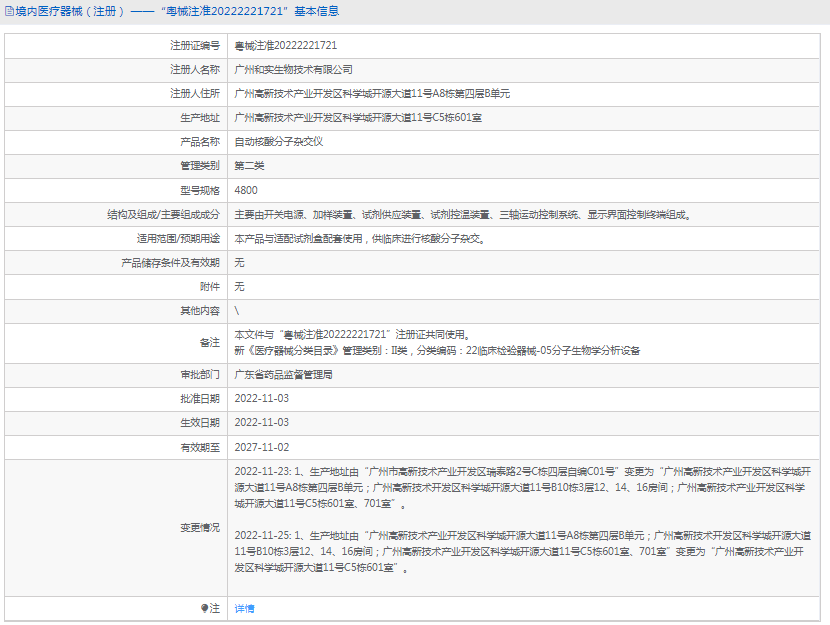This screenshot has width=830, height=625.
Task: Select registrant address ending A8栋第四层B单元
Action: pos(372,94)
